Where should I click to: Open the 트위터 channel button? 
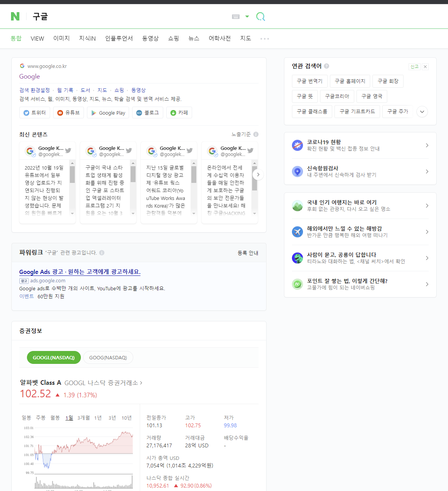pyautogui.click(x=35, y=113)
